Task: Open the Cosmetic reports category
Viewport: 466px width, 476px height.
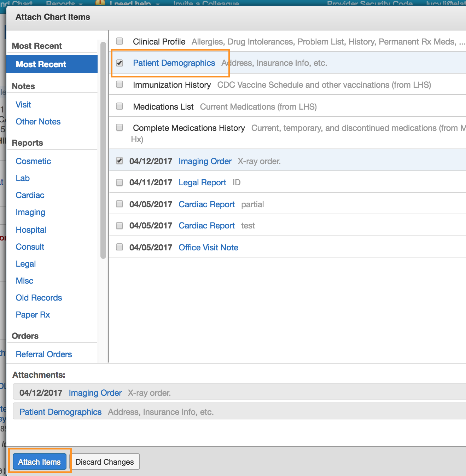Action: [x=33, y=161]
